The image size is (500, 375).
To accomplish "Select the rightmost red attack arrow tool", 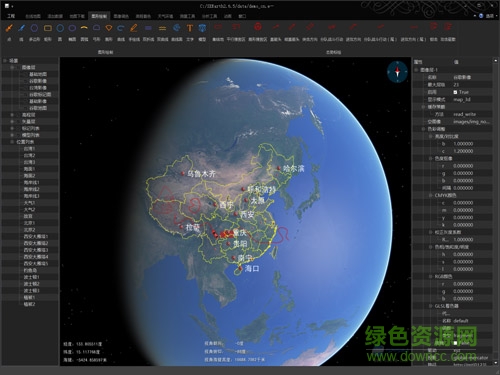I will (x=448, y=32).
